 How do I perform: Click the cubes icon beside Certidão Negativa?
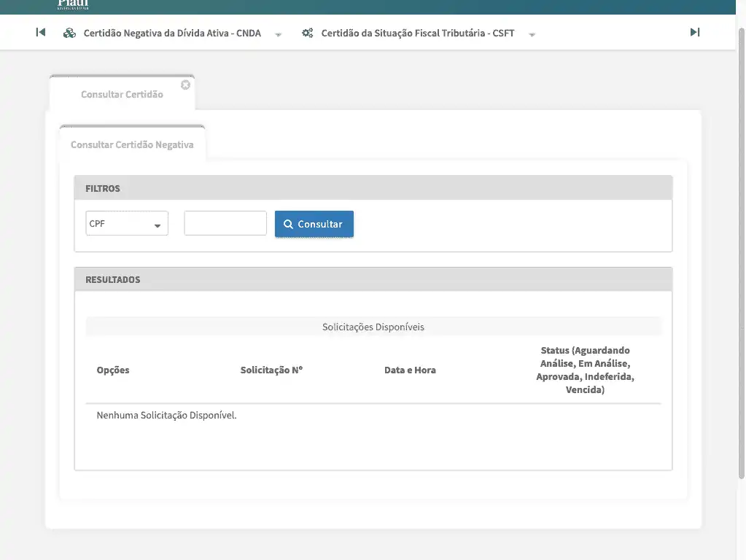[69, 33]
